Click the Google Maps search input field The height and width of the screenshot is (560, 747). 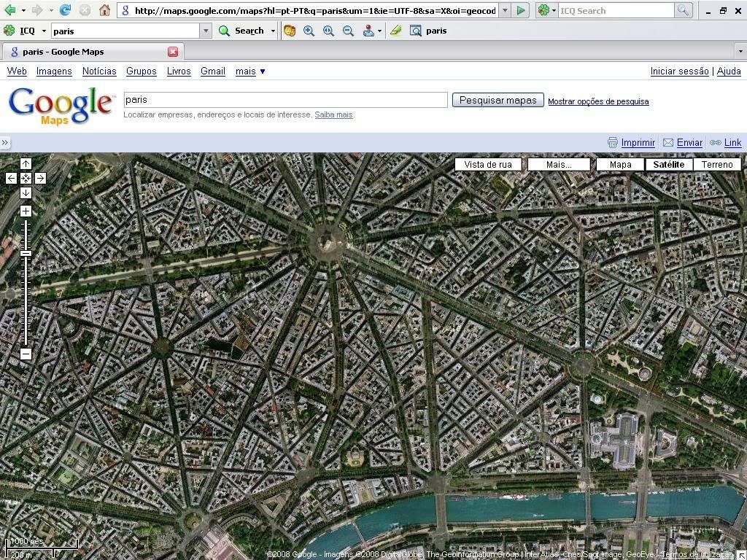(285, 100)
